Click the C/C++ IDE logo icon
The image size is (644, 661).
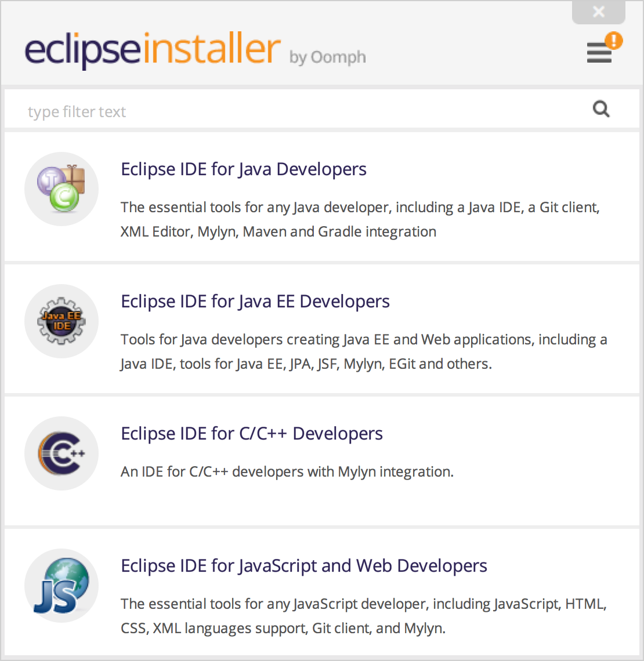[61, 453]
